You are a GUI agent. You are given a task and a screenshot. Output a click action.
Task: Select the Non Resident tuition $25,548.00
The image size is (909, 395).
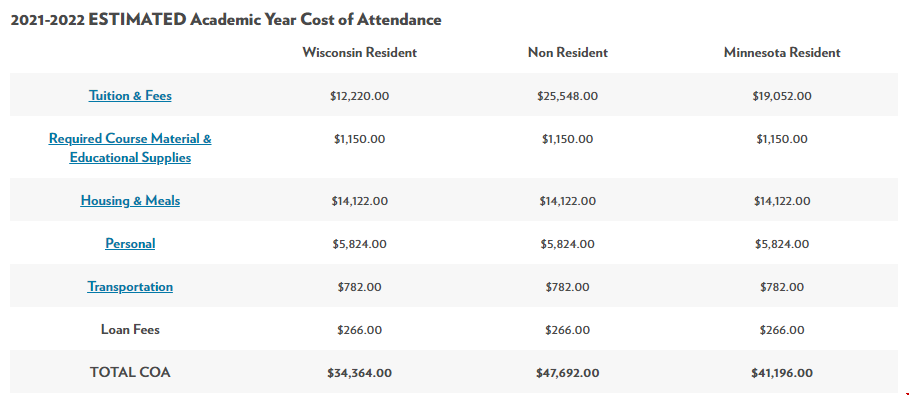tap(568, 96)
